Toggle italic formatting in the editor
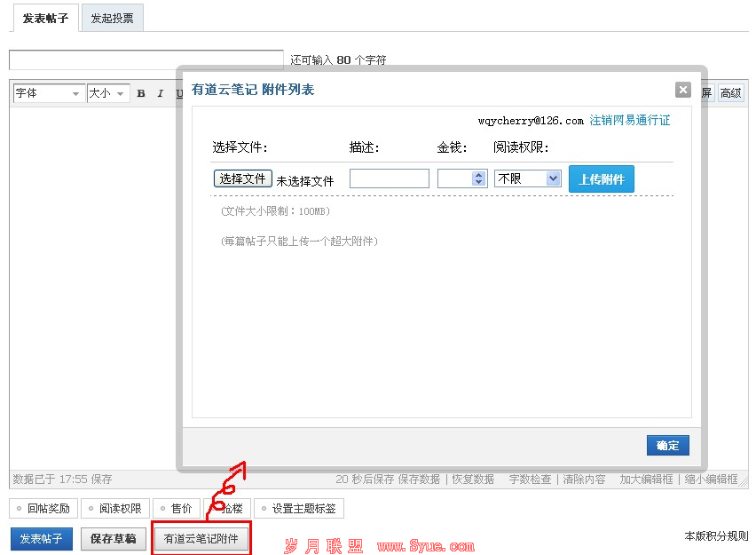 click(x=160, y=93)
